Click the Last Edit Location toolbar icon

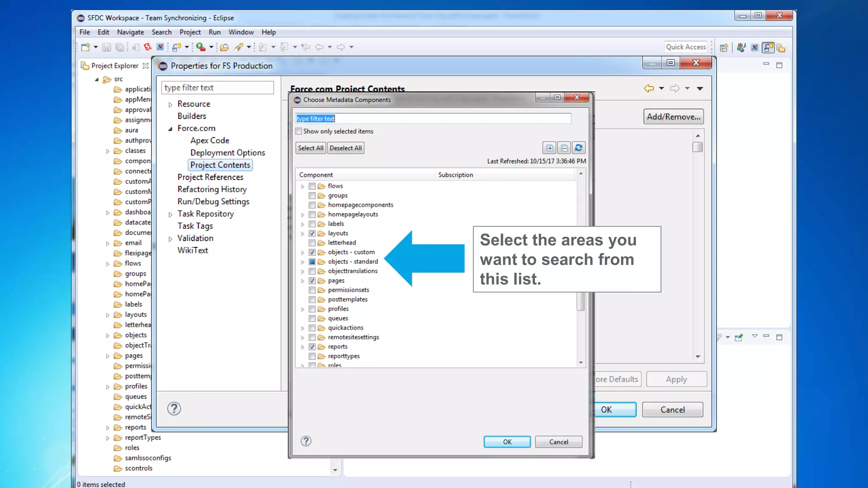click(x=306, y=47)
